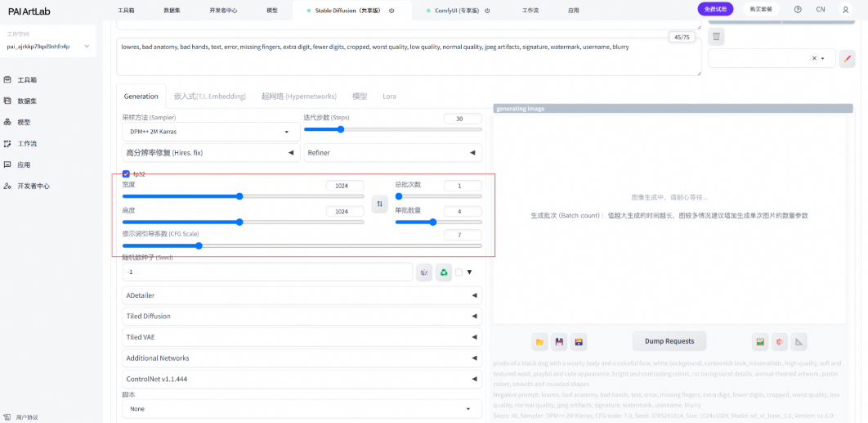Click power icon on ComfyUI tab

(x=486, y=11)
